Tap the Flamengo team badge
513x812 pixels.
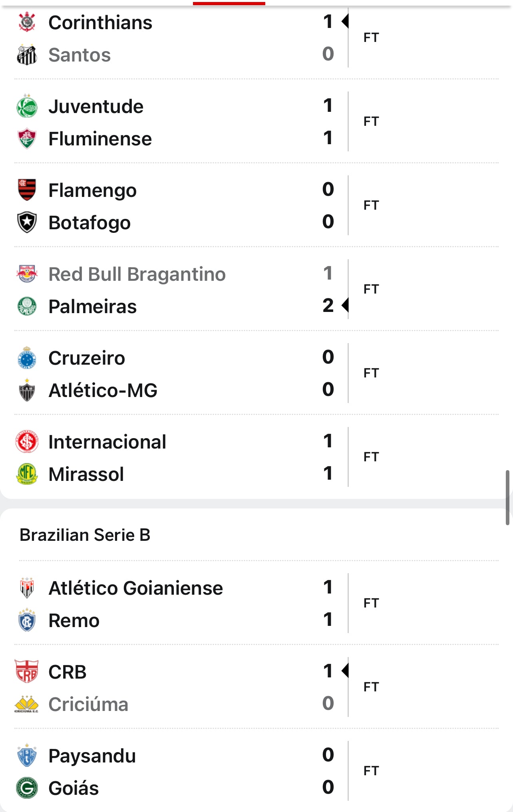27,190
